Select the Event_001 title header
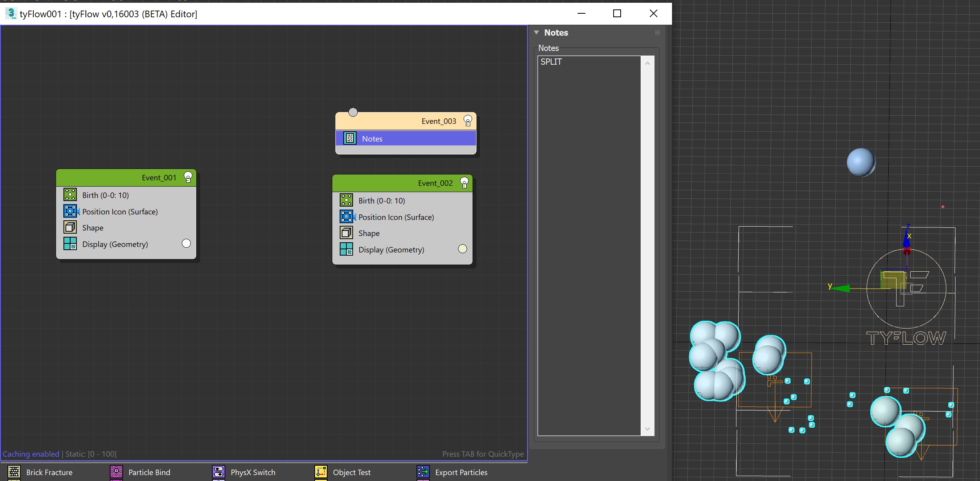Image resolution: width=980 pixels, height=481 pixels. [x=126, y=178]
